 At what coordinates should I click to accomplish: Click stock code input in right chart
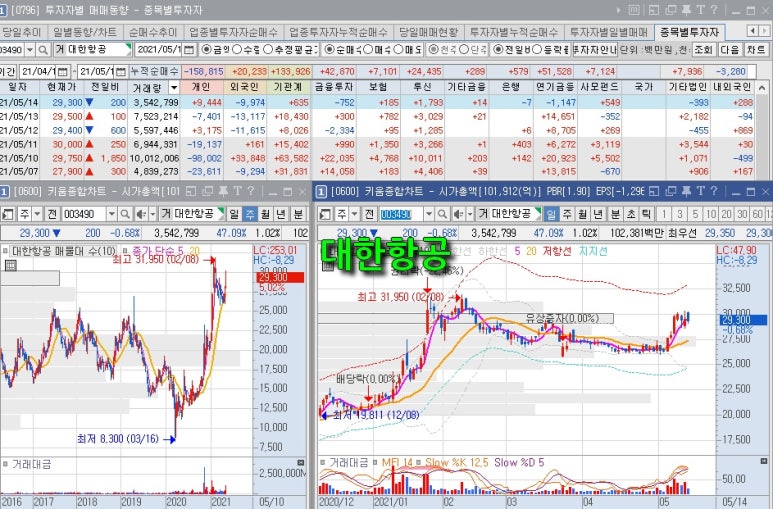(401, 214)
